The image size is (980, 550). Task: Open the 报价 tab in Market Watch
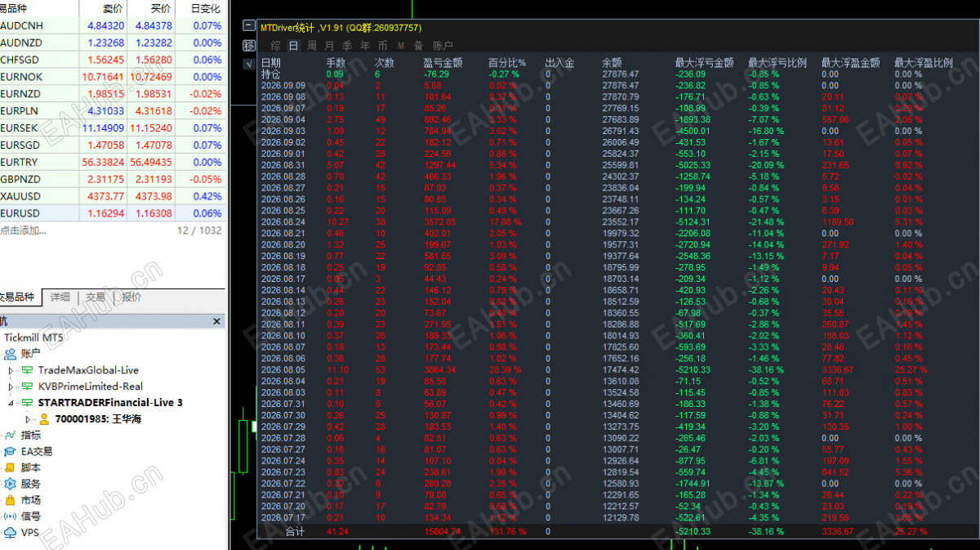pyautogui.click(x=131, y=297)
